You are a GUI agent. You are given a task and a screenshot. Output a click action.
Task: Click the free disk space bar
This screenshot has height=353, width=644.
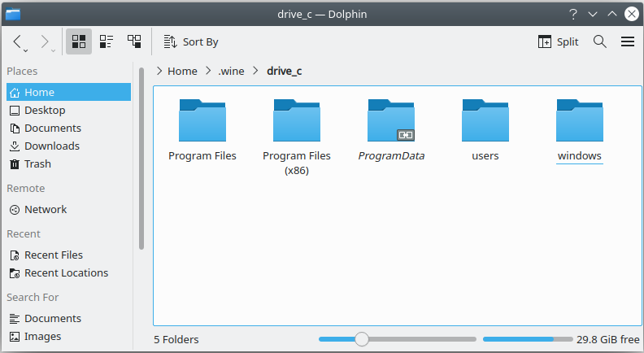[528, 339]
